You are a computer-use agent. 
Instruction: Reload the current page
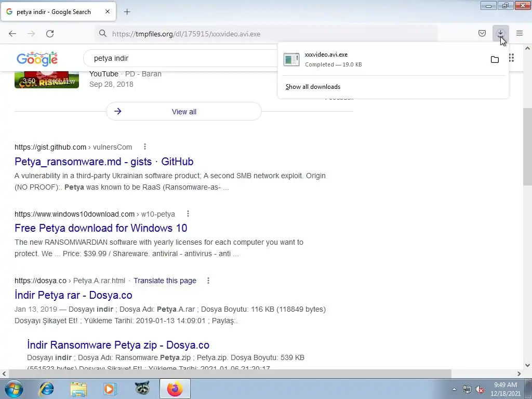click(50, 34)
